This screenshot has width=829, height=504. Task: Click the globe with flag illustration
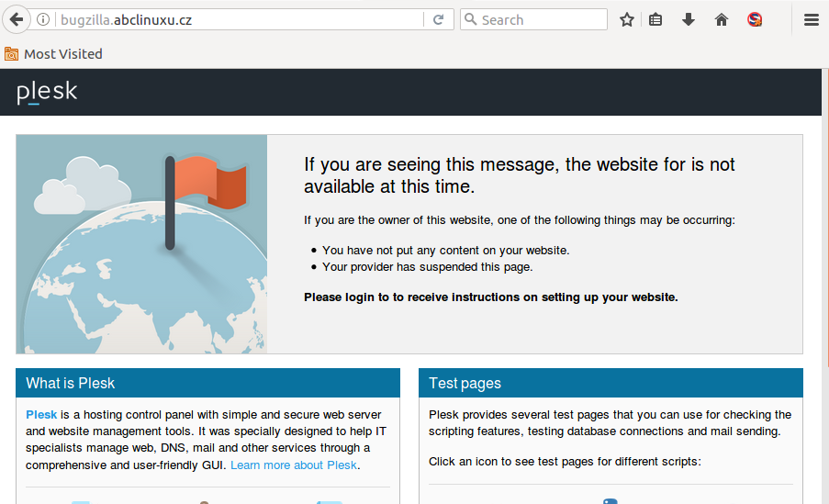click(141, 244)
